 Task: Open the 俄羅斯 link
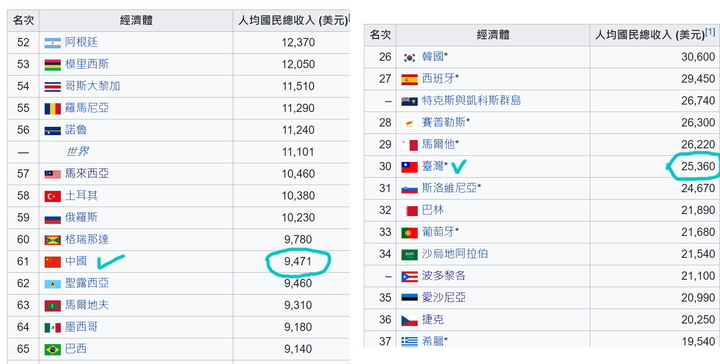click(x=81, y=217)
